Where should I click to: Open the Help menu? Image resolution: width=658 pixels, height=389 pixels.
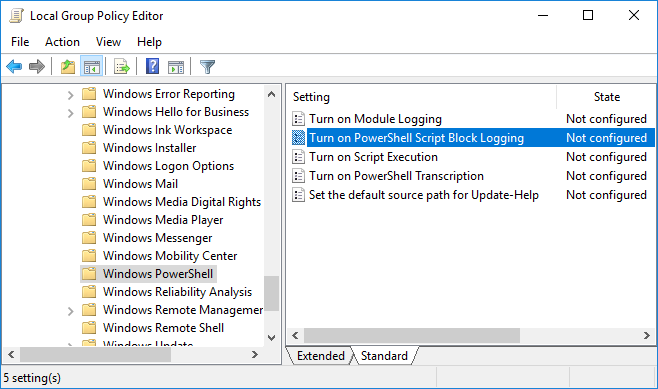pos(149,42)
